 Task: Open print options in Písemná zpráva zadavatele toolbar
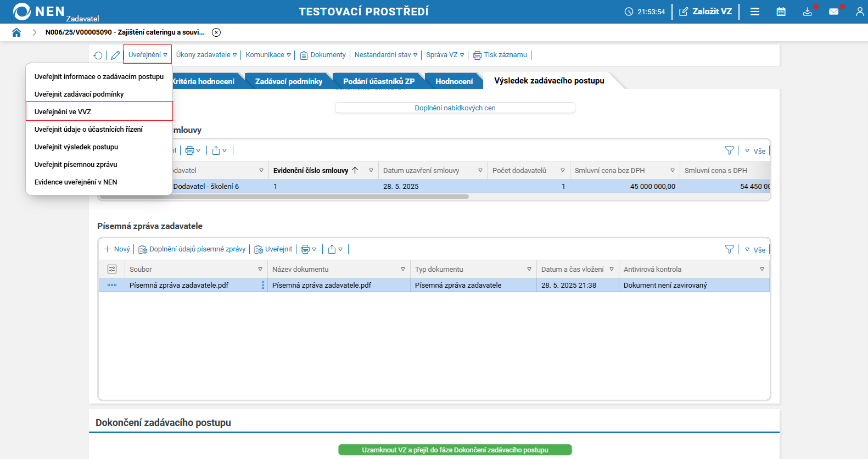tap(309, 249)
